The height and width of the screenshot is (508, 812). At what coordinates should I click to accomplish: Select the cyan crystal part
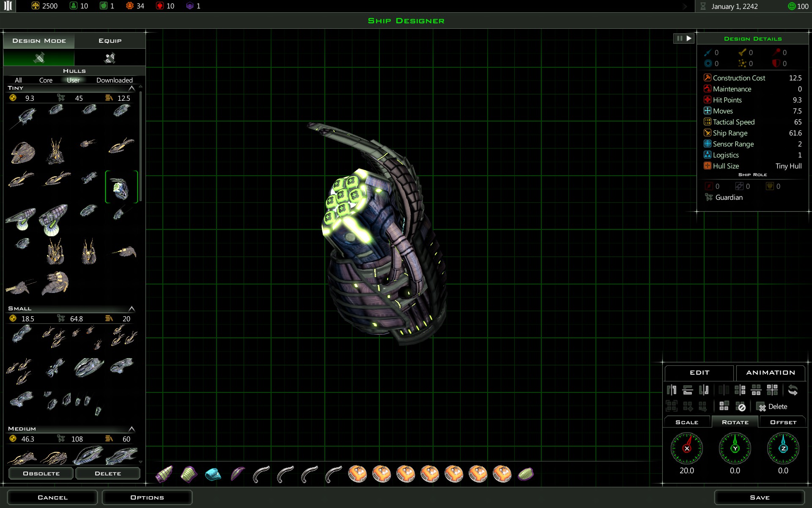(213, 474)
